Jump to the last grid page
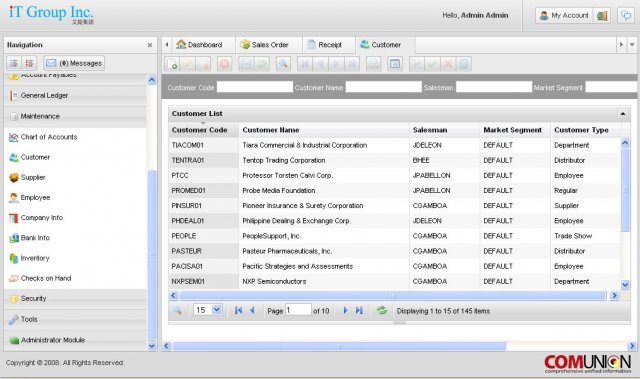Image resolution: width=640 pixels, height=379 pixels. click(x=359, y=310)
